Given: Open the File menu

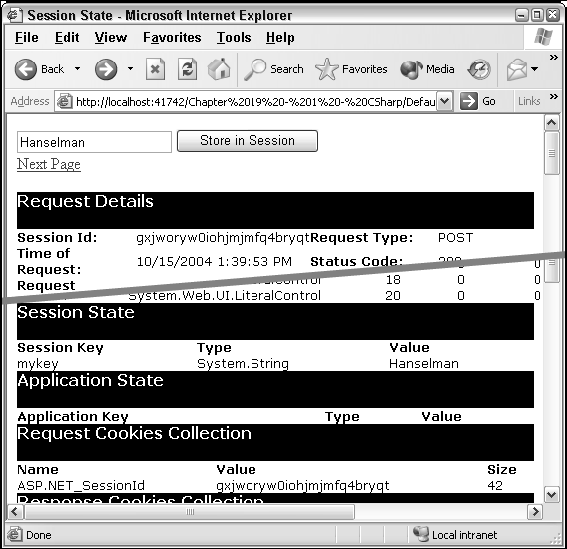Looking at the screenshot, I should [26, 38].
